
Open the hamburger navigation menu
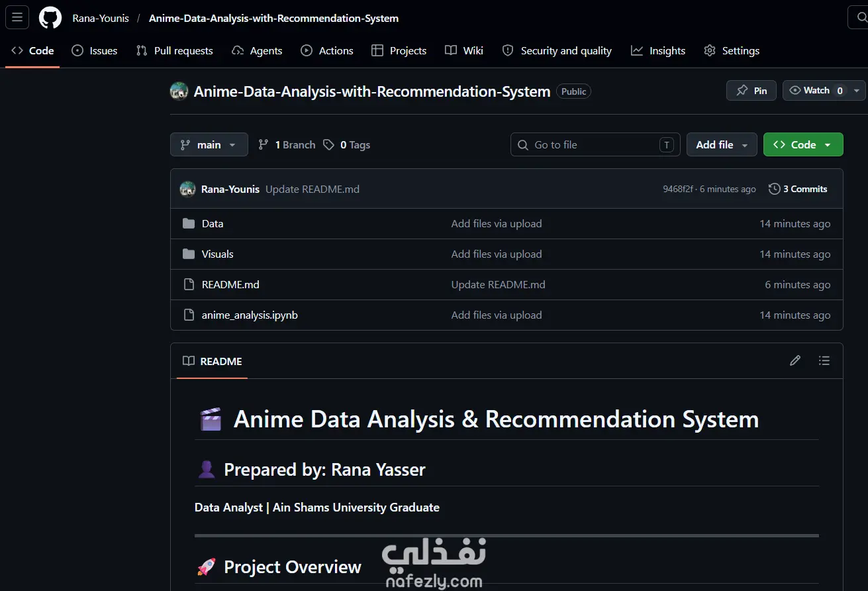click(x=17, y=17)
